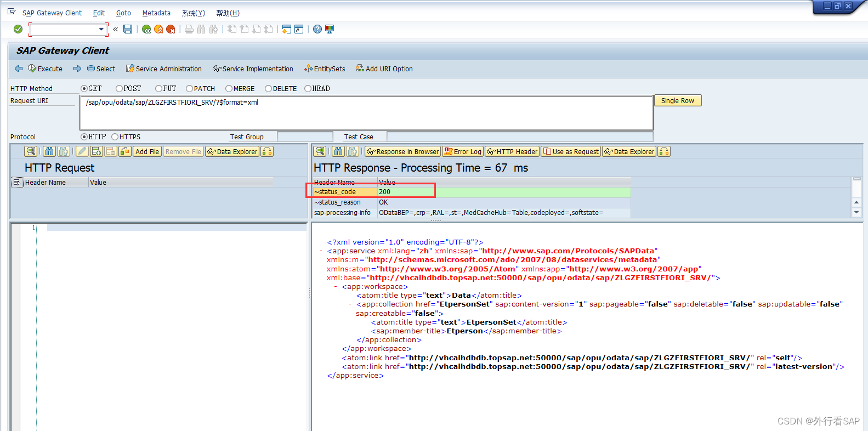Viewport: 868px width, 431px height.
Task: Open the Error Log
Action: point(463,151)
